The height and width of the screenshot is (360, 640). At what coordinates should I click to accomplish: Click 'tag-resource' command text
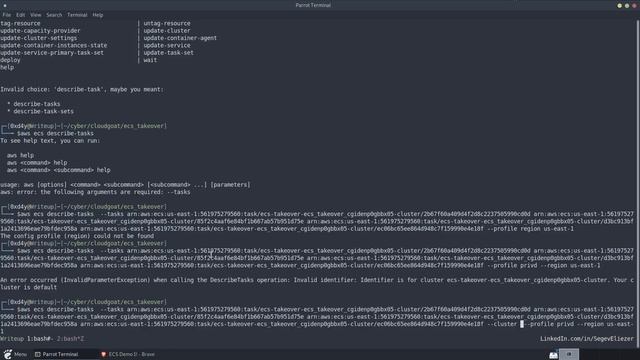[20, 23]
